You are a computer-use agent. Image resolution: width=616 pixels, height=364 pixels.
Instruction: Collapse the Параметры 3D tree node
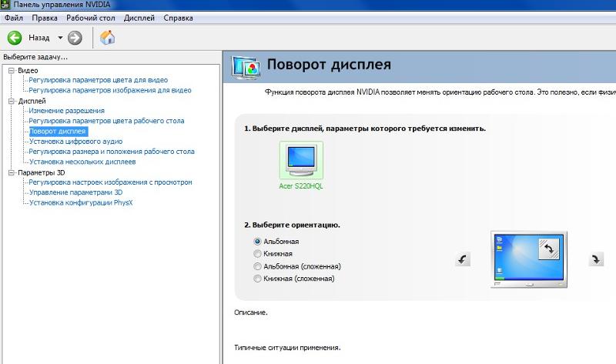coord(12,173)
